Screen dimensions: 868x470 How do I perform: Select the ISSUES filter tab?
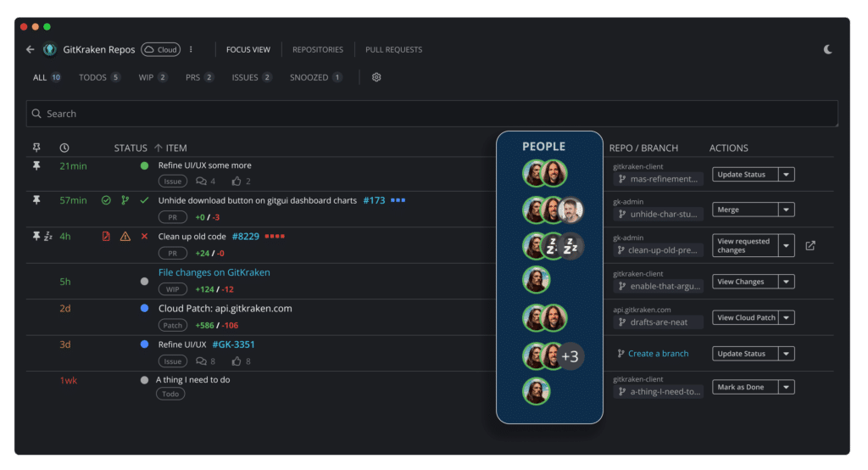coord(251,77)
